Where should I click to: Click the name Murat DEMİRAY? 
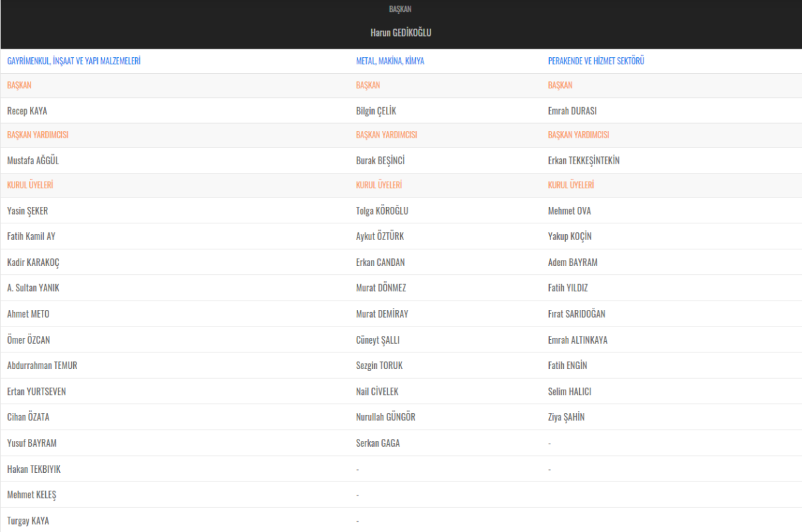click(382, 314)
